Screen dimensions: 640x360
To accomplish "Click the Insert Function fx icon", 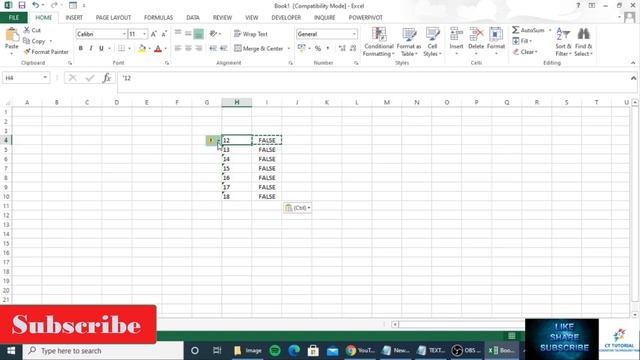I will point(107,78).
